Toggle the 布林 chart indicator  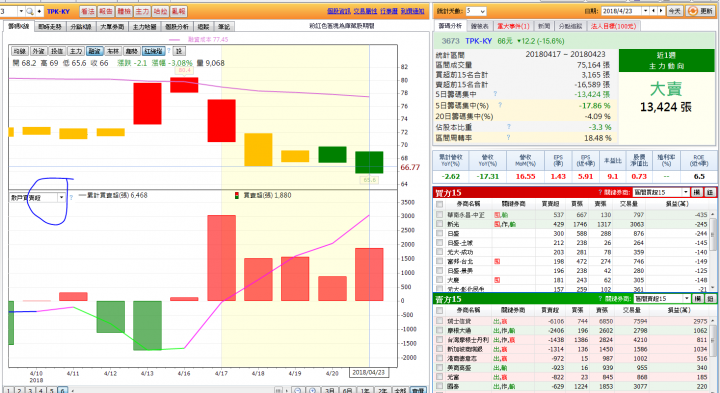pyautogui.click(x=113, y=51)
